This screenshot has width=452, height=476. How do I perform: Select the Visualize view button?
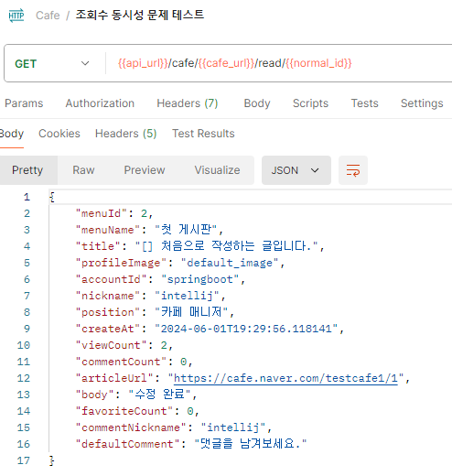click(217, 170)
